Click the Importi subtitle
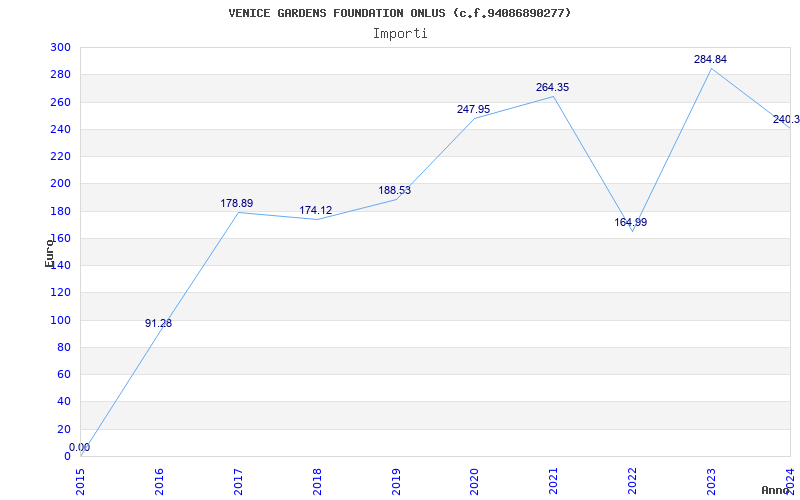This screenshot has height=500, width=800. pos(400,34)
